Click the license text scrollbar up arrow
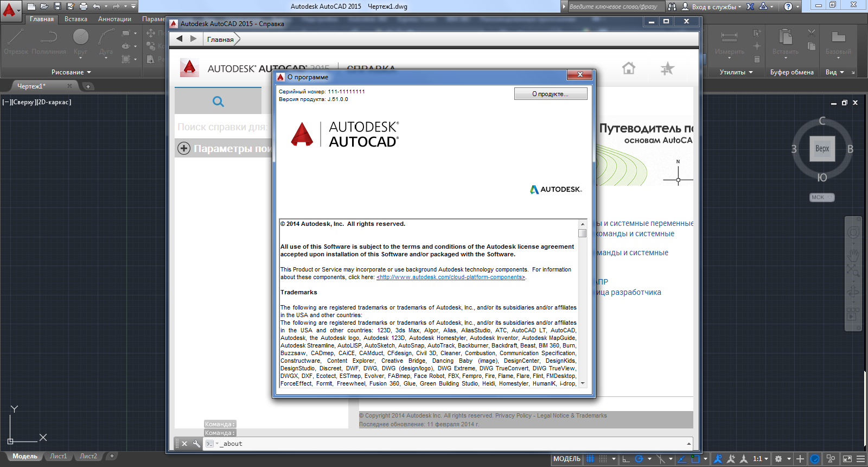The width and height of the screenshot is (868, 467). [583, 224]
